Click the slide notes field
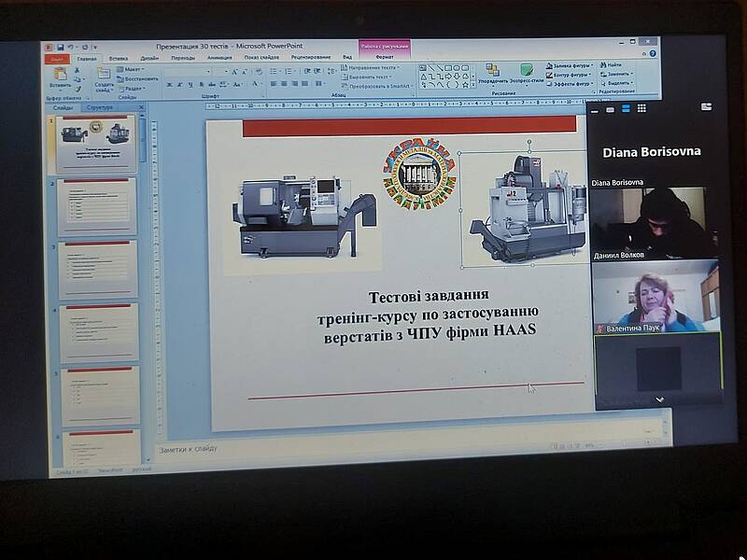747x560 pixels. click(373, 447)
